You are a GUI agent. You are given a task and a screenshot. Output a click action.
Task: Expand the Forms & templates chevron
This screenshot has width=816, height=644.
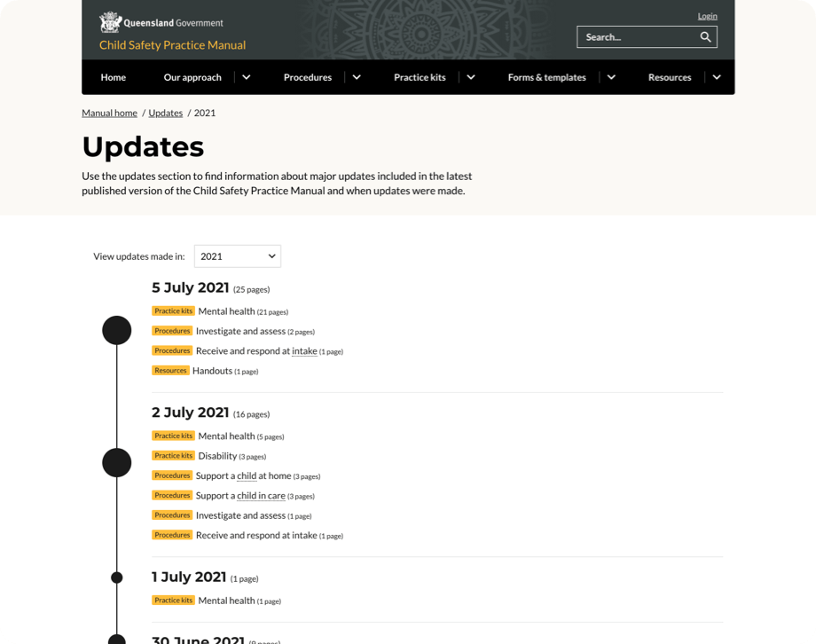(611, 77)
